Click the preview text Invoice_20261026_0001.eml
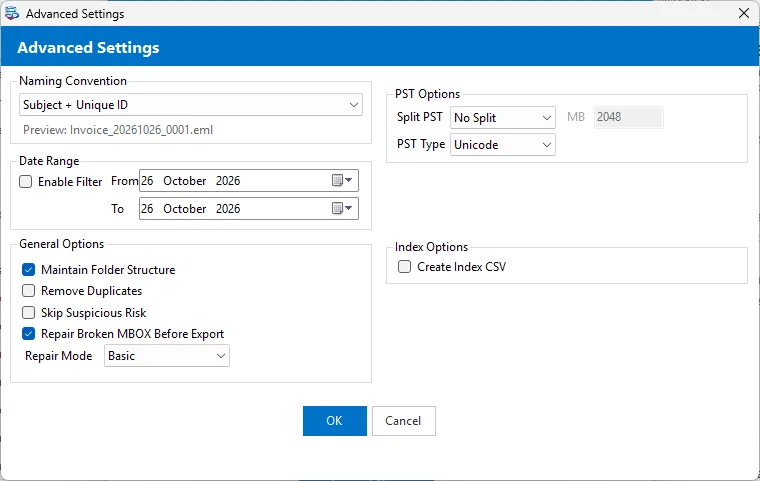 (142, 130)
